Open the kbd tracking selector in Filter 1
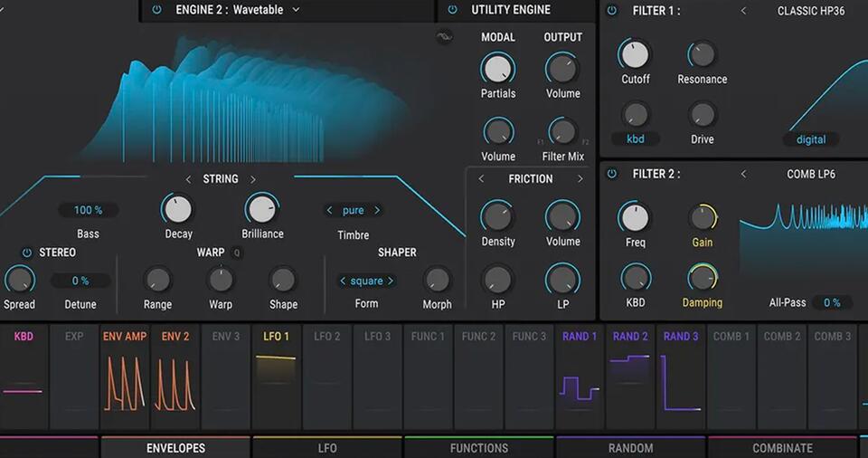The image size is (868, 458). (x=635, y=139)
